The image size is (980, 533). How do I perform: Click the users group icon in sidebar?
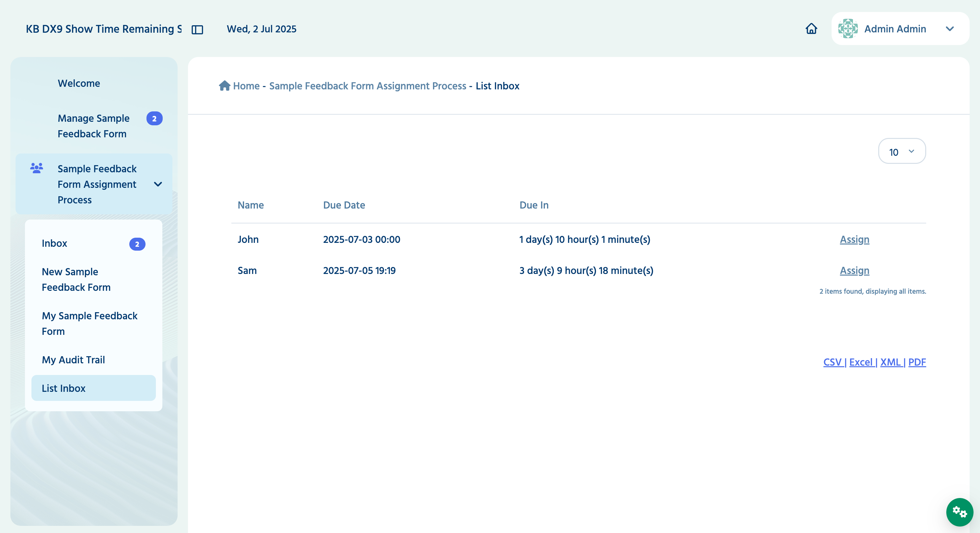(37, 168)
